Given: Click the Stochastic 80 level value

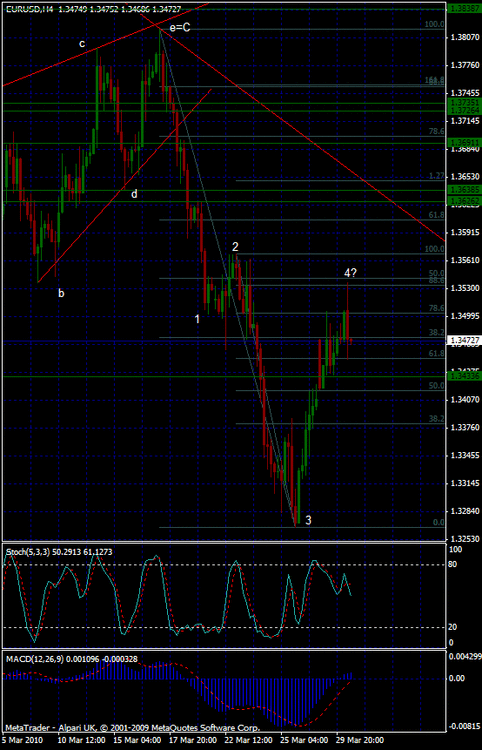Looking at the screenshot, I should click(453, 565).
